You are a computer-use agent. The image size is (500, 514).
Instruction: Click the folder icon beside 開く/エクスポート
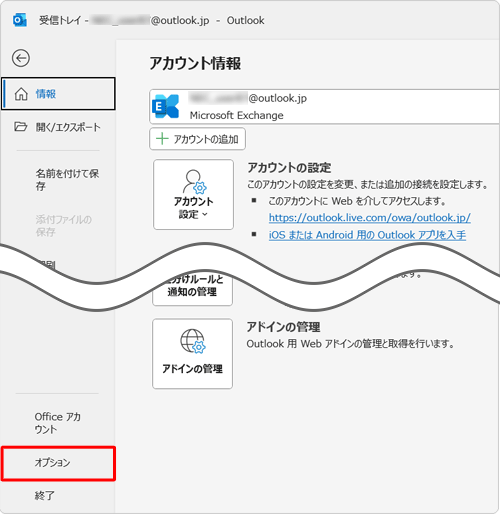click(21, 127)
